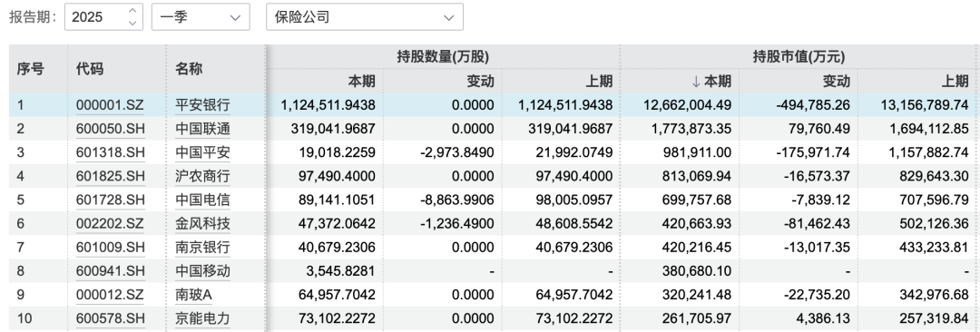Sort by the 持股市值 上期 column header
Screen dimensions: 980x332
[955, 81]
